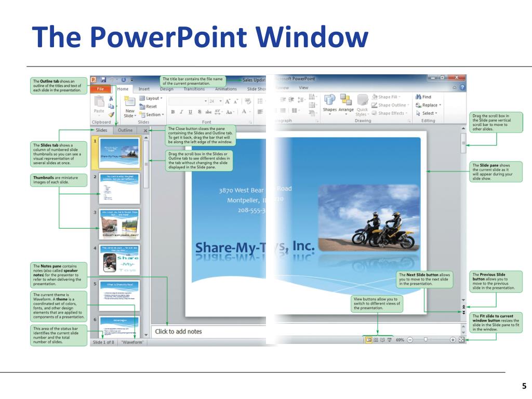532x399 pixels.
Task: Expand the Select dropdown in Editing
Action: pos(427,113)
